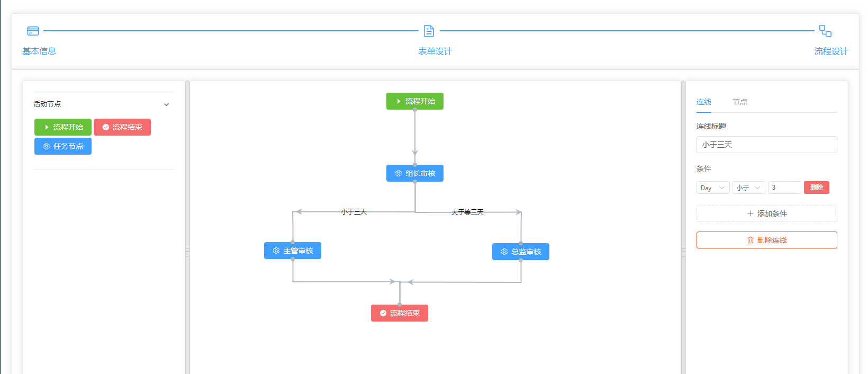Click the 小于三天 connection label
Viewport: 868px width, 374px height.
coord(354,212)
